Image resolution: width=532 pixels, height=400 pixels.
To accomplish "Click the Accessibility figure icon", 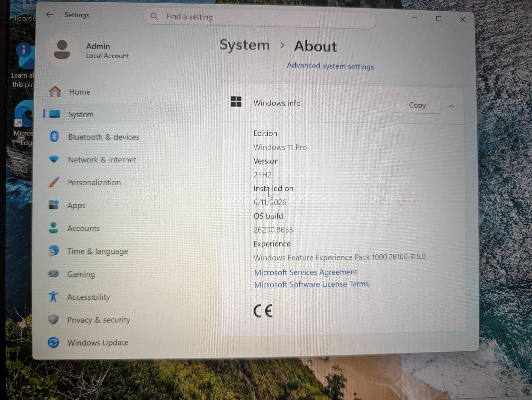I will tap(53, 296).
